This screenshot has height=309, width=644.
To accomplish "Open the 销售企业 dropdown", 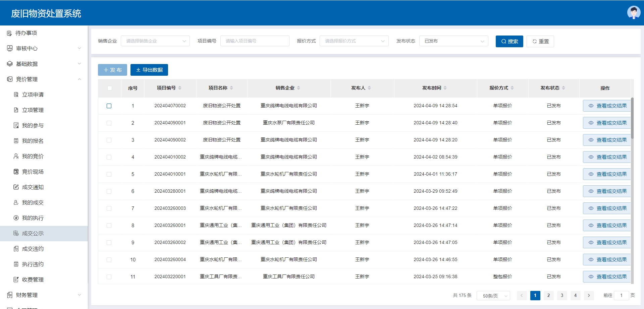I will pyautogui.click(x=155, y=41).
